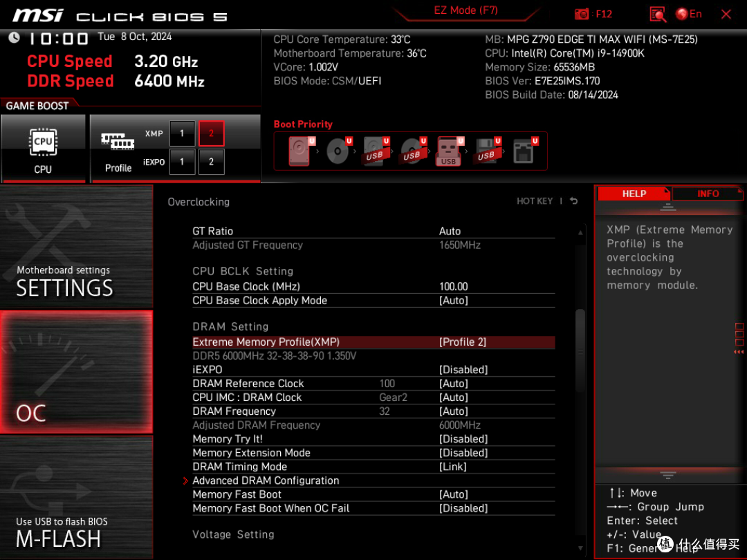The height and width of the screenshot is (560, 747).
Task: Switch to EZ Mode (F7)
Action: tap(465, 10)
